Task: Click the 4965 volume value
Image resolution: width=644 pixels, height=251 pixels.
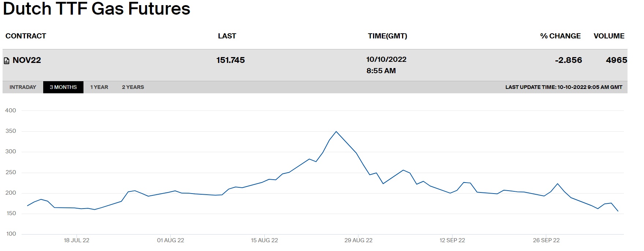Action: (x=616, y=60)
